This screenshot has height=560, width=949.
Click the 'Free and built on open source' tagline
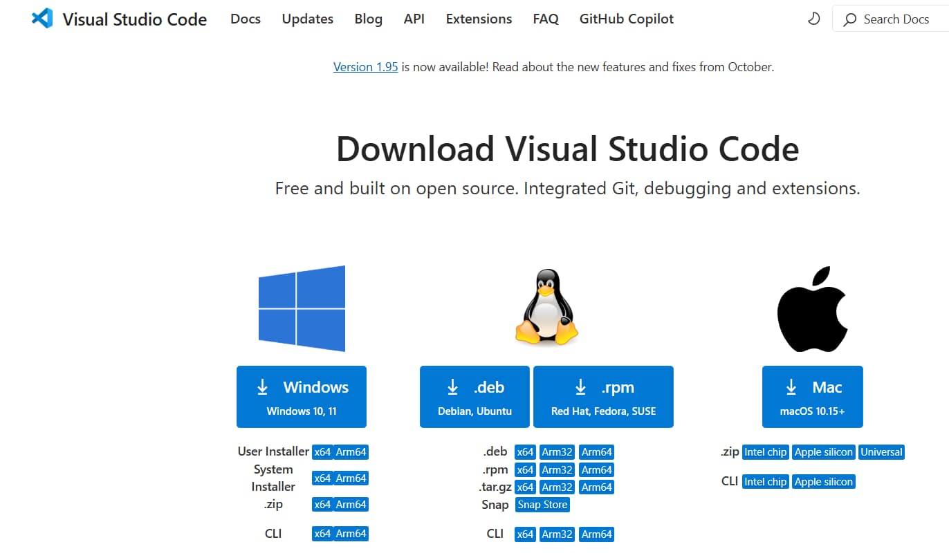click(568, 188)
